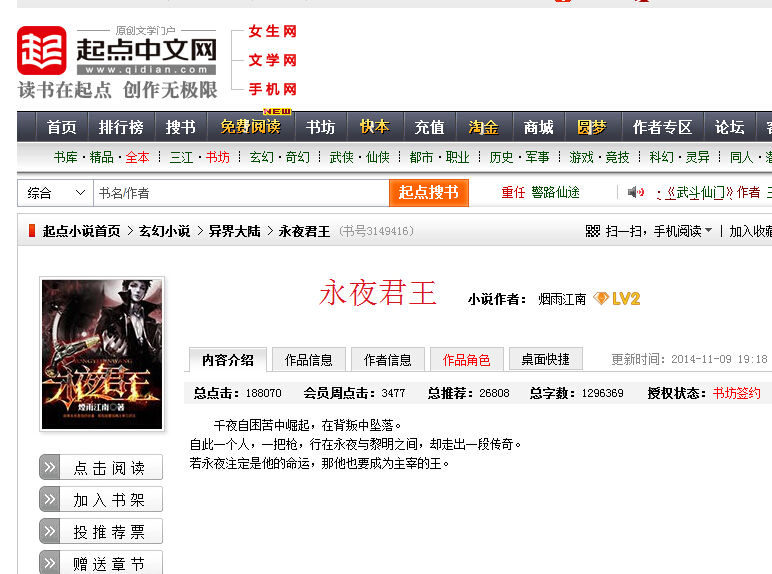Open the 奇幻 category link
The image size is (772, 574).
pyautogui.click(x=297, y=157)
